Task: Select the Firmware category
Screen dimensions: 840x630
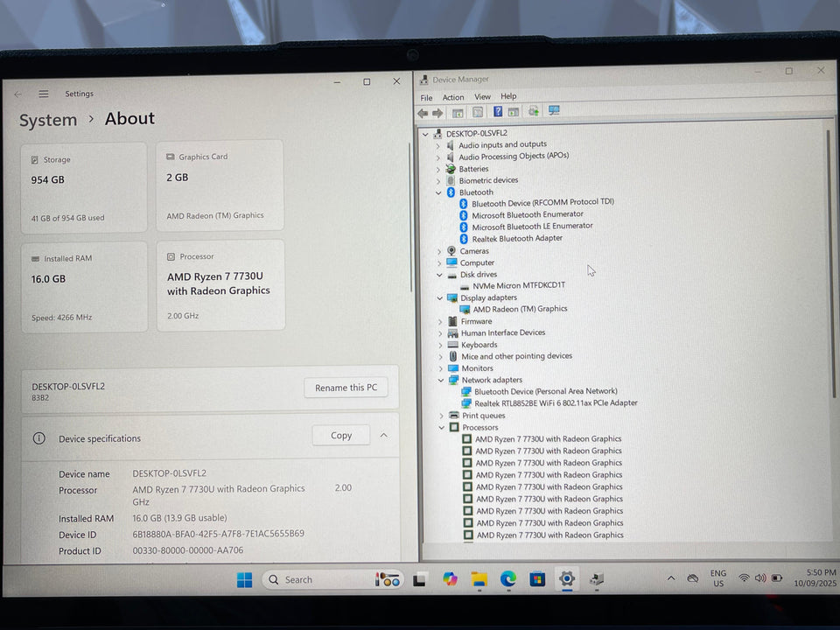Action: click(x=476, y=321)
